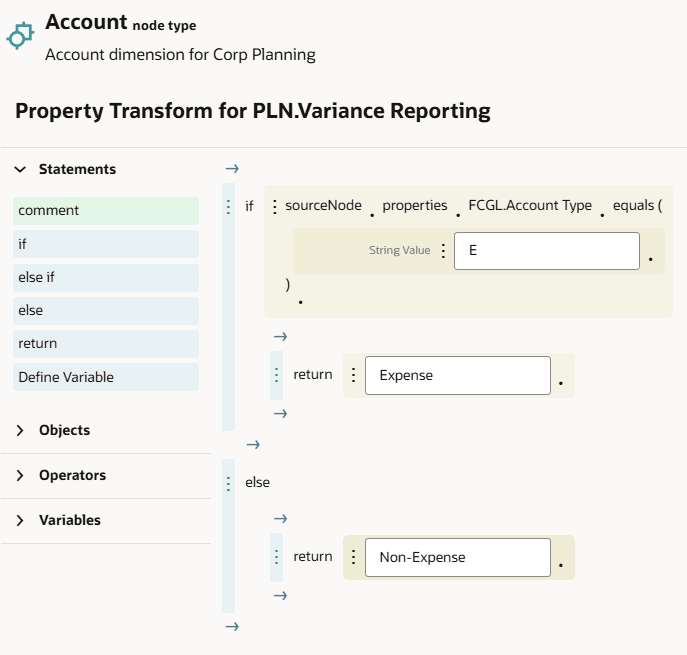Click the sourceNode token in condition
The width and height of the screenshot is (687, 655).
pyautogui.click(x=323, y=205)
